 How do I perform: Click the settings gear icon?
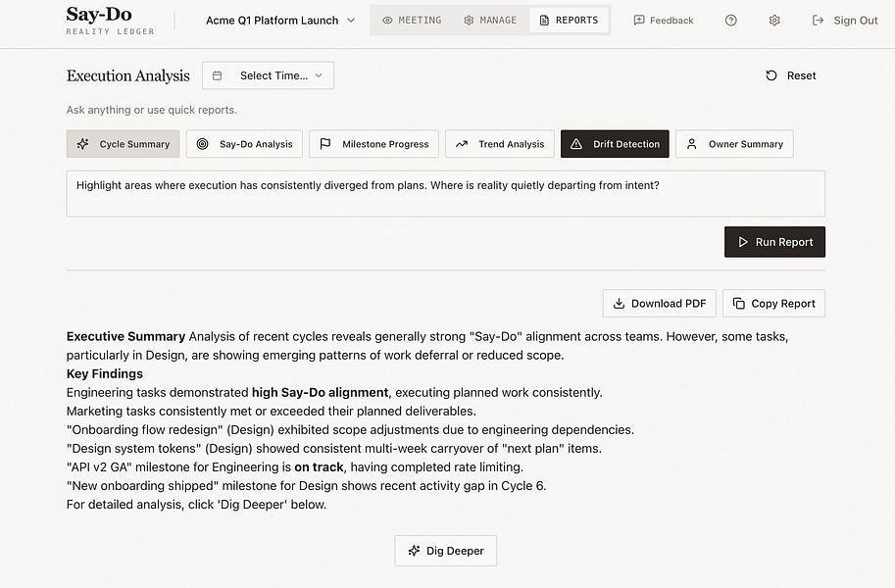773,20
